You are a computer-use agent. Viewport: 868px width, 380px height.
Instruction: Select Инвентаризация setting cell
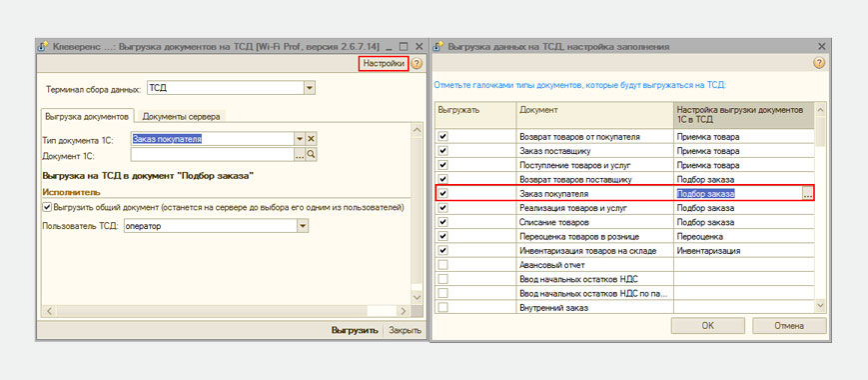pos(744,251)
